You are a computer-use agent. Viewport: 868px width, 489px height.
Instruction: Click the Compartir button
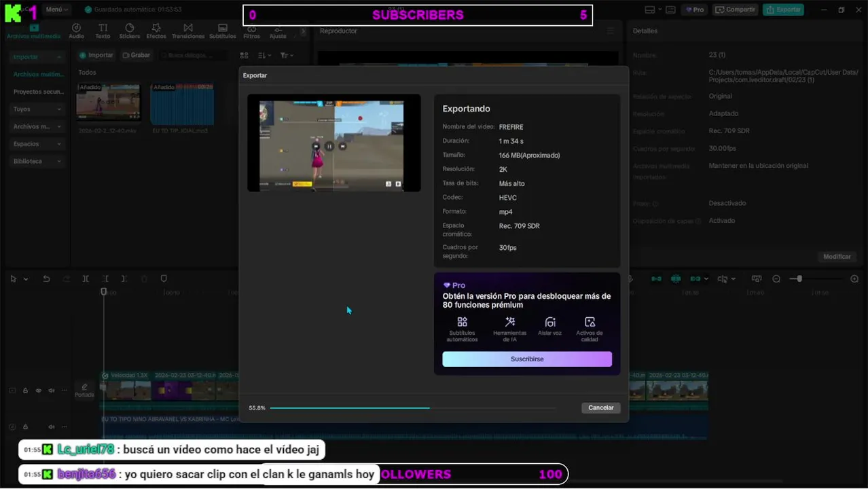736,10
